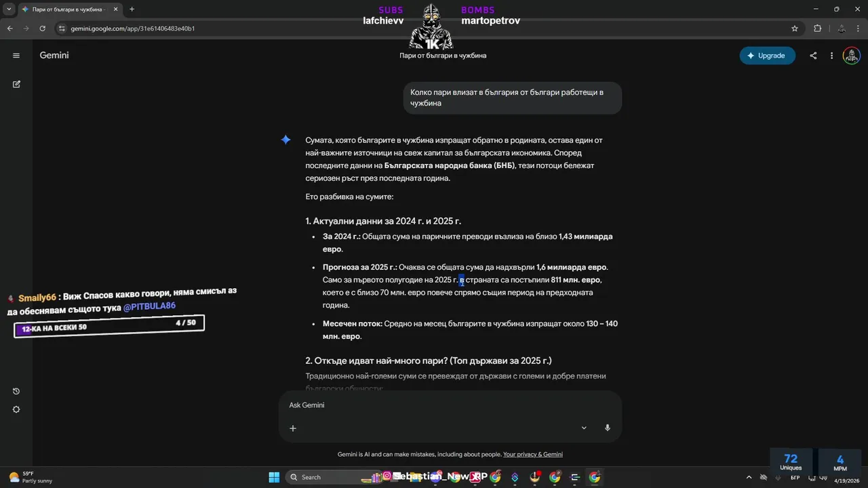Click the user prompt bubble 'Колко пари влизат'

pos(513,98)
